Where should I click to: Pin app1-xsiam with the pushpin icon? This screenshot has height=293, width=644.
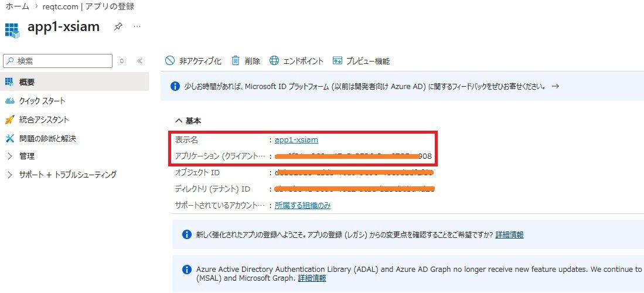(118, 27)
